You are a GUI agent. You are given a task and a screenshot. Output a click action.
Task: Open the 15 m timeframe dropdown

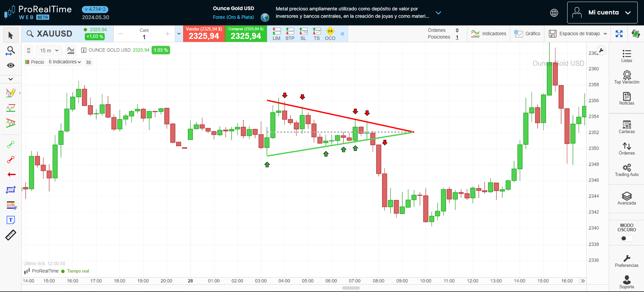pos(49,50)
